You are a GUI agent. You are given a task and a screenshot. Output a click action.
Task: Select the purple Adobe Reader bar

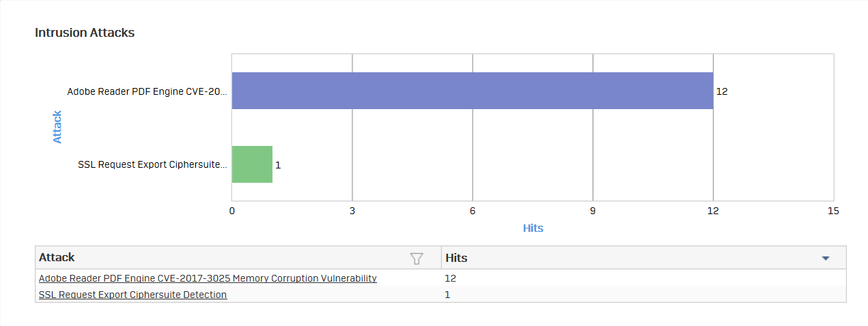click(473, 91)
